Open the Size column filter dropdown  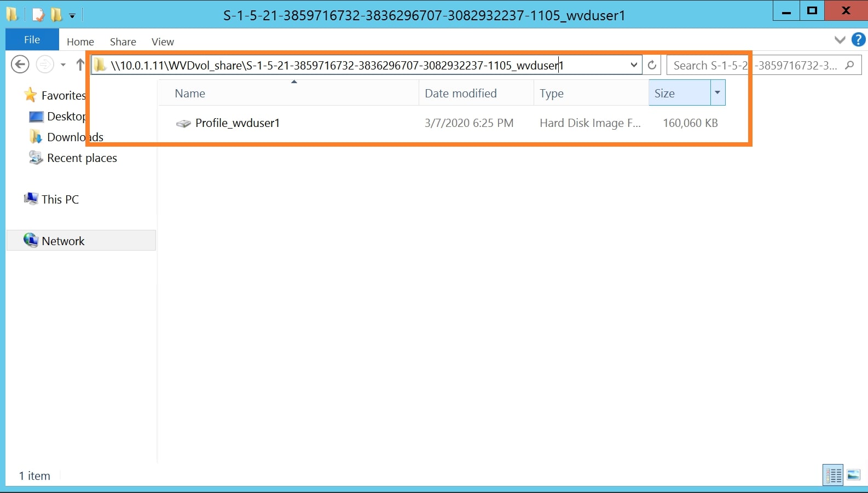click(717, 93)
